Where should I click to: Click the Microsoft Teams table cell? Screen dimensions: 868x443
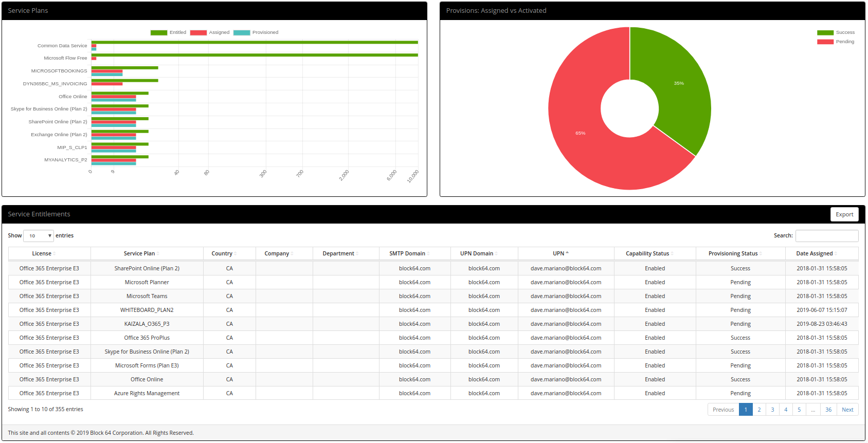(147, 296)
